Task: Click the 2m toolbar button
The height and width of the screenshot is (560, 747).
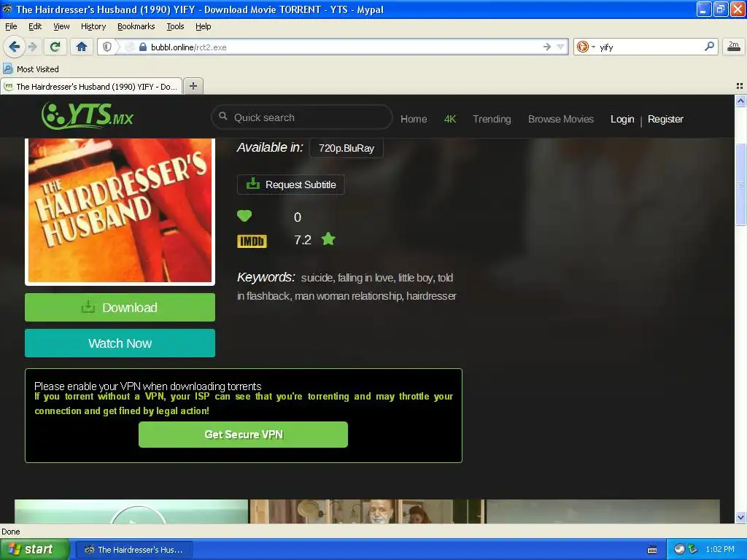Action: coord(734,46)
